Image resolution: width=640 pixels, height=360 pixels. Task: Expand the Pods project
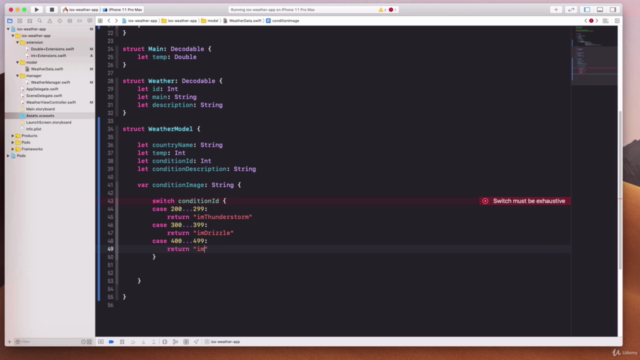(8, 156)
